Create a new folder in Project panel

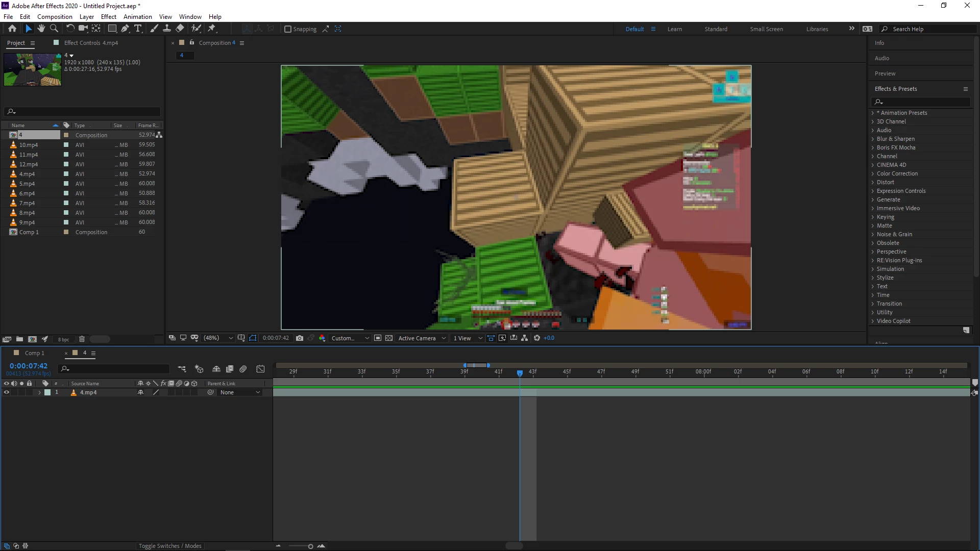tap(19, 339)
